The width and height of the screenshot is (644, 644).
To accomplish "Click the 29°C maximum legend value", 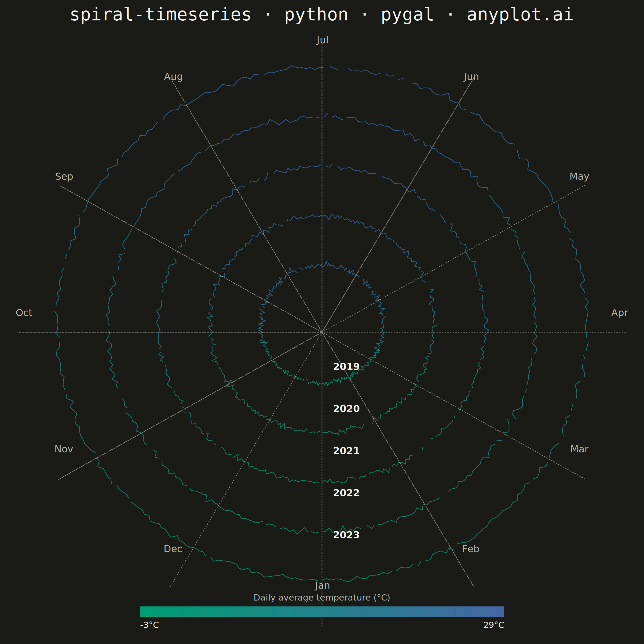I will (x=494, y=625).
